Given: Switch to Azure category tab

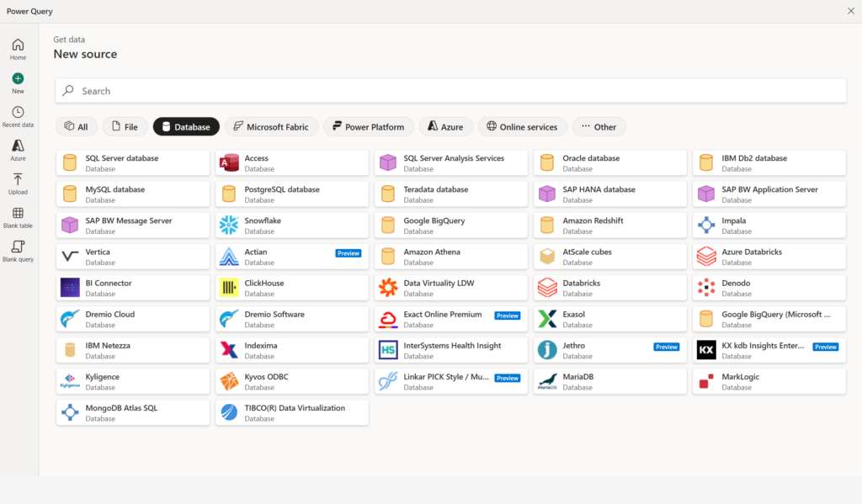Looking at the screenshot, I should pos(446,126).
